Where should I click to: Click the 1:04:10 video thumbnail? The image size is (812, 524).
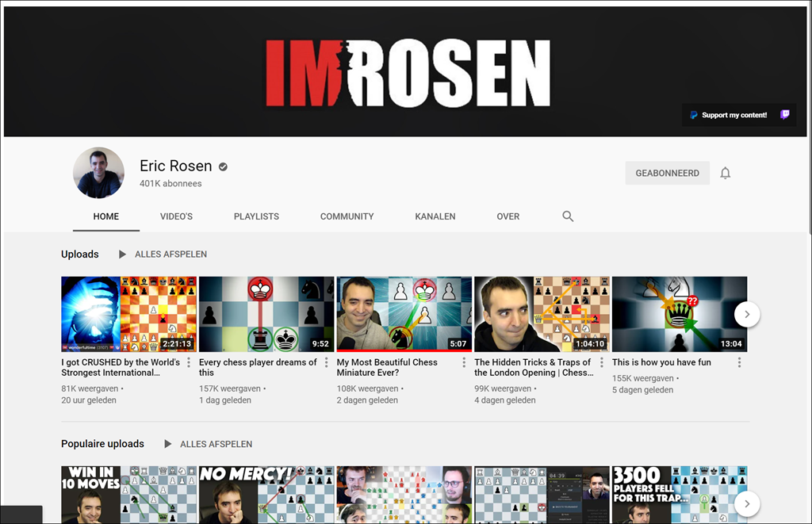(x=542, y=314)
